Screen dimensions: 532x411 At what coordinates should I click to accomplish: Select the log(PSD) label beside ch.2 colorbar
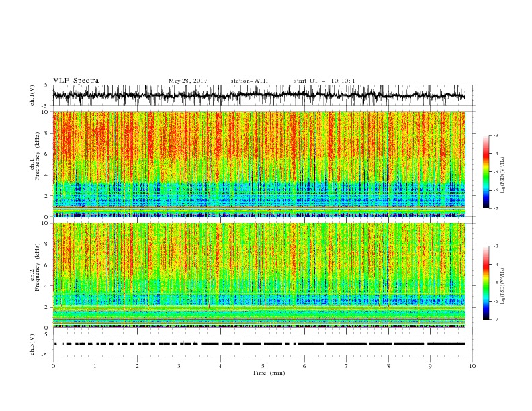click(503, 285)
